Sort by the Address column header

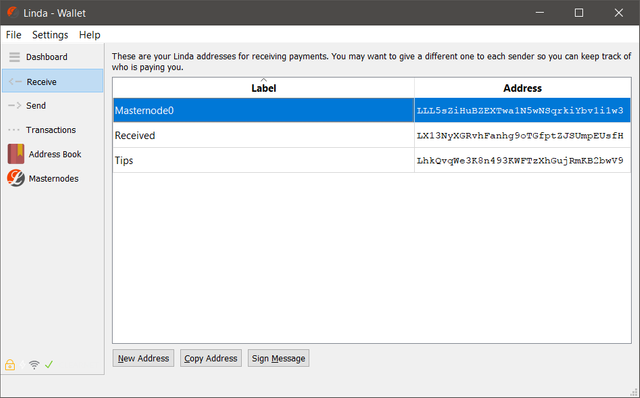(x=522, y=88)
